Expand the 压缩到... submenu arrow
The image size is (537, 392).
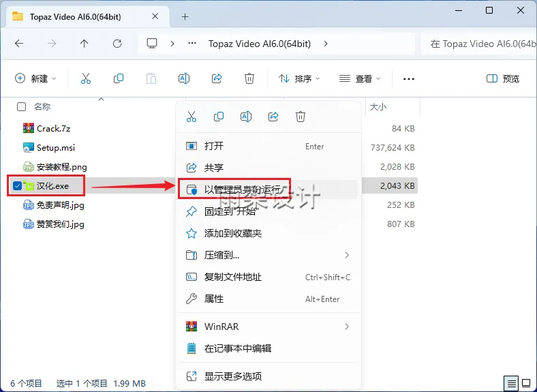click(x=347, y=255)
